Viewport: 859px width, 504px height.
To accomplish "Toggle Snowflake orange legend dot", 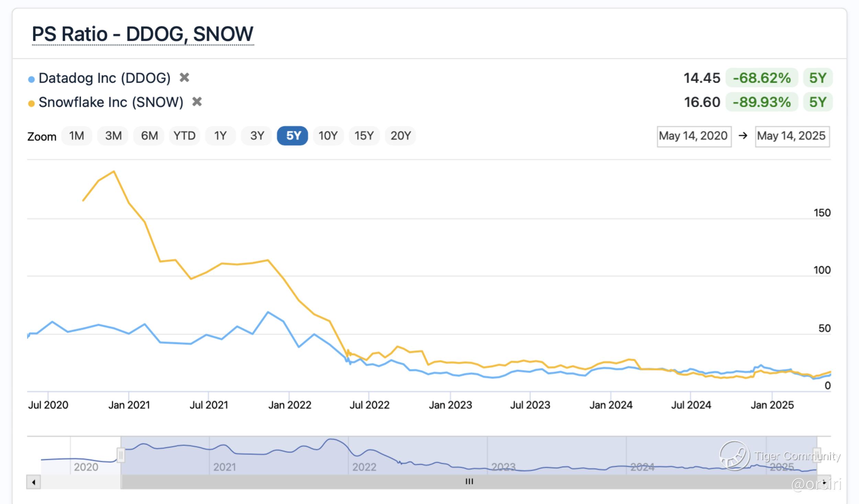I will [x=31, y=103].
